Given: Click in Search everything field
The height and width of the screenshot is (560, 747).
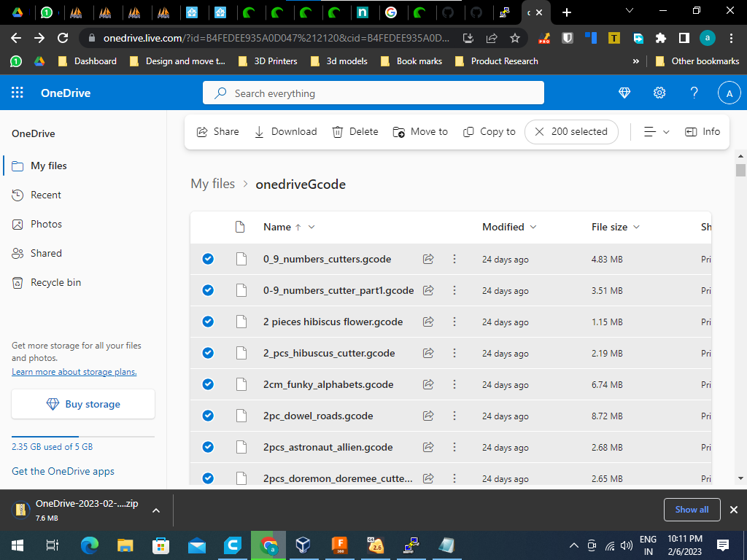Looking at the screenshot, I should (x=373, y=93).
